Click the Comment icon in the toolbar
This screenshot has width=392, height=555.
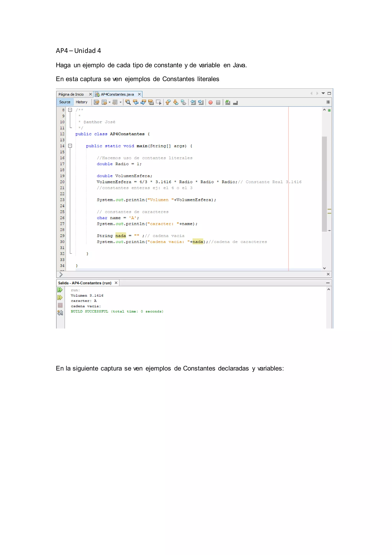228,102
